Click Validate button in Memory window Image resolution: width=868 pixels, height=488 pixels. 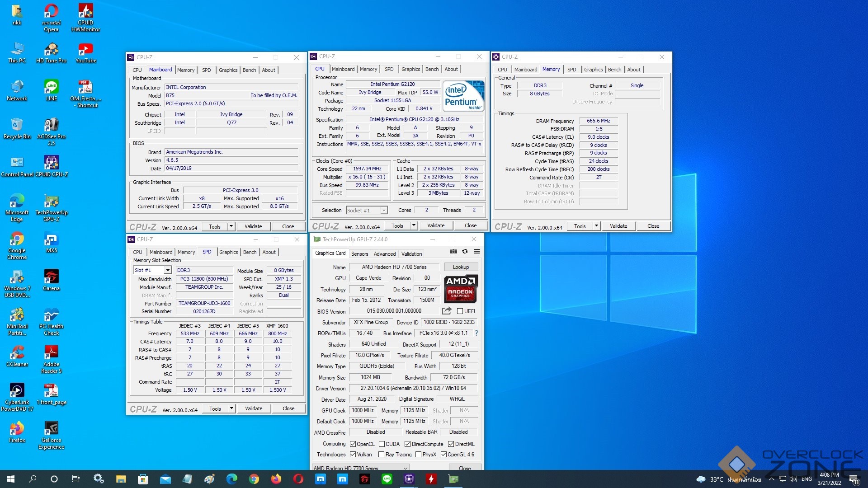click(618, 226)
